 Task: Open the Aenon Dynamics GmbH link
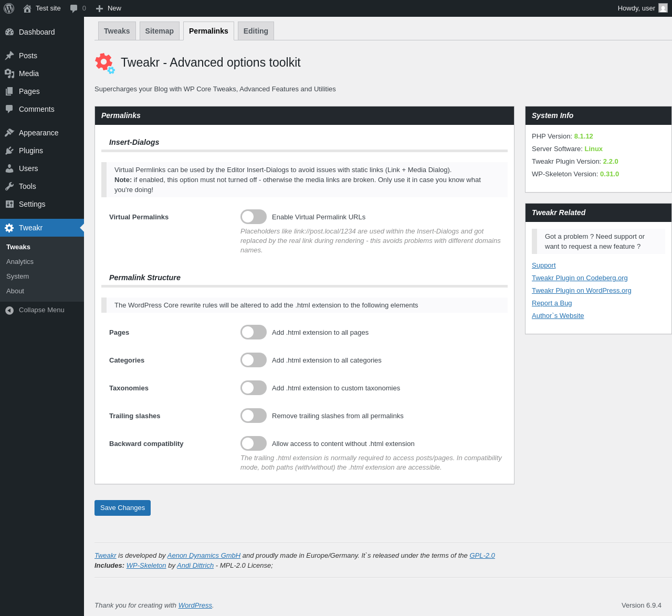coord(204,556)
